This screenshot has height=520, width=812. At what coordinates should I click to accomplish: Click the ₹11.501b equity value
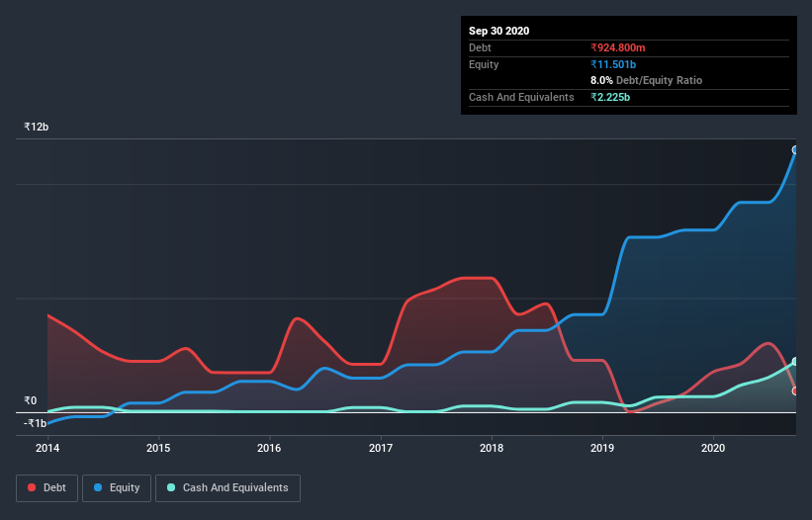click(613, 64)
